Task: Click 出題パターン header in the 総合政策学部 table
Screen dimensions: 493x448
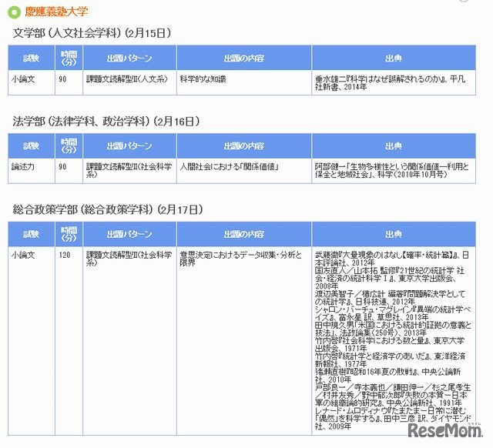Action: [x=129, y=234]
